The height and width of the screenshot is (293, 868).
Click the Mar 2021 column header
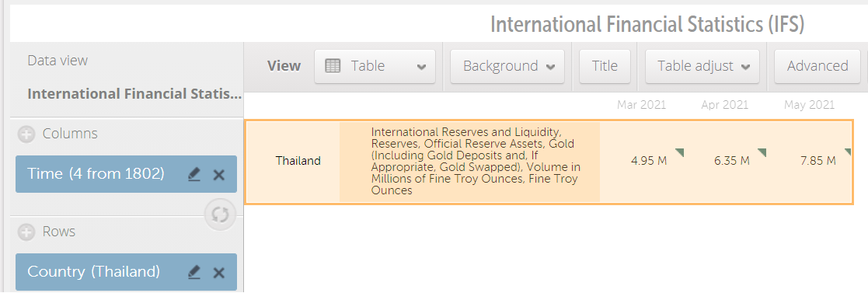click(x=642, y=105)
